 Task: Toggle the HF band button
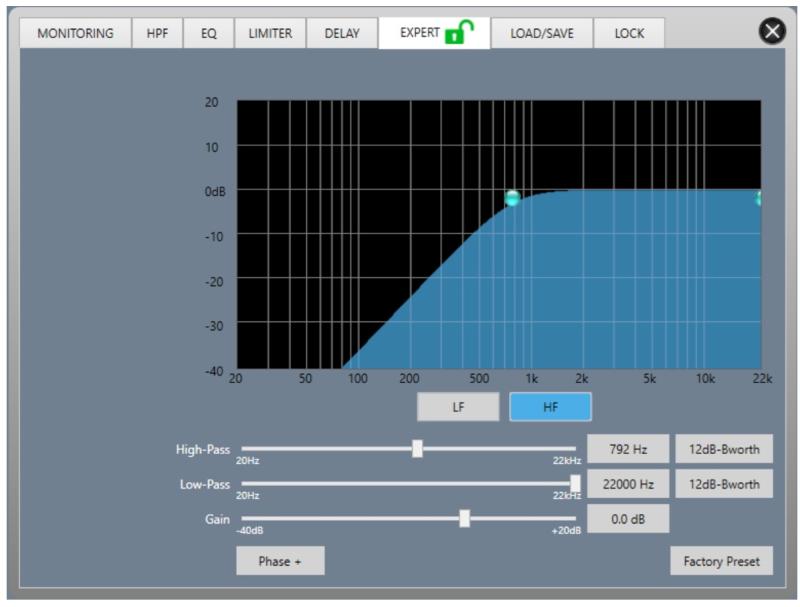pos(550,407)
